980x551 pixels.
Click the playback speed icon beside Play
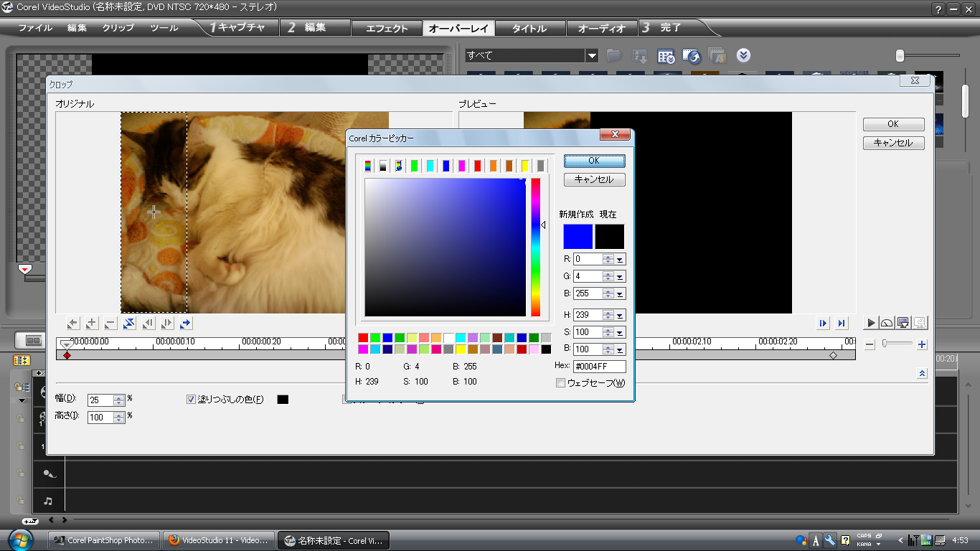(x=887, y=324)
